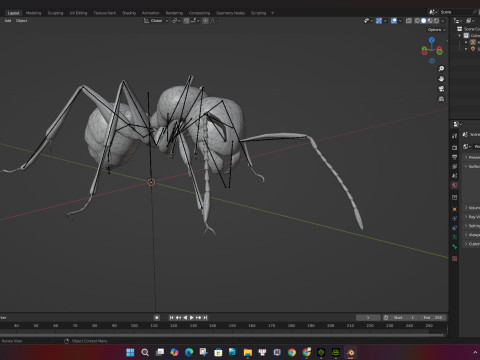Viewport: 480px width, 360px height.
Task: Open the Add menu in viewport header
Action: point(8,21)
